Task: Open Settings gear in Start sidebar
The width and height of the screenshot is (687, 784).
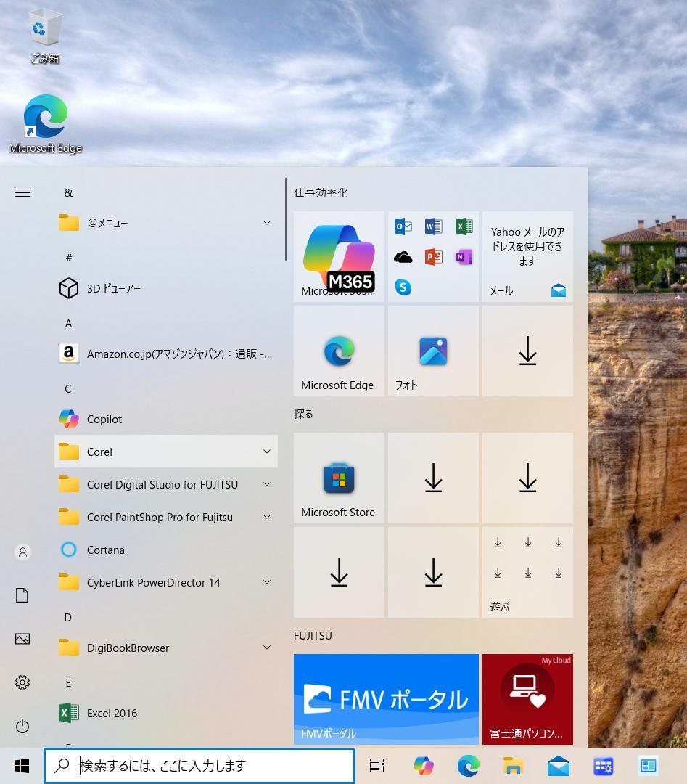Action: [22, 682]
